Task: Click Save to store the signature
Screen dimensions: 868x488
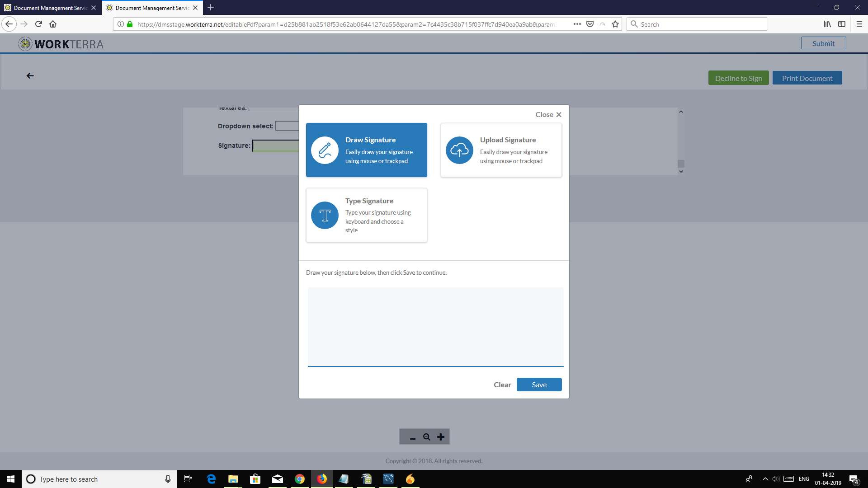Action: 539,385
